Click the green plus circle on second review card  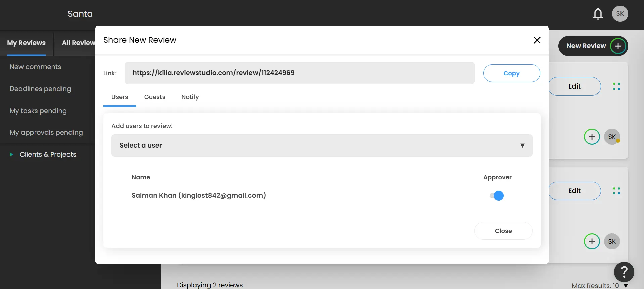[592, 241]
